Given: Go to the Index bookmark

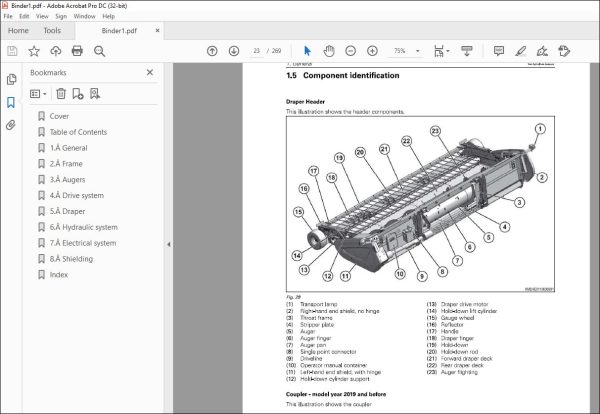Looking at the screenshot, I should 59,275.
